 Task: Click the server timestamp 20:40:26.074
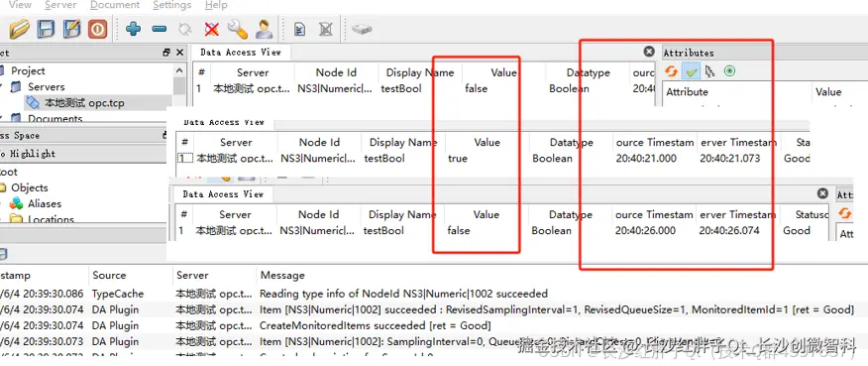729,231
